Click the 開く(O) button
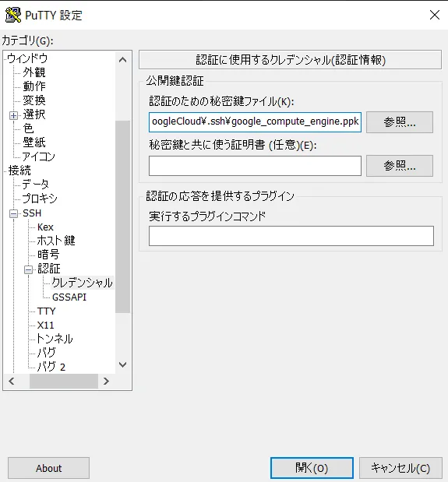Viewport: 448px width, 482px height. click(x=312, y=468)
